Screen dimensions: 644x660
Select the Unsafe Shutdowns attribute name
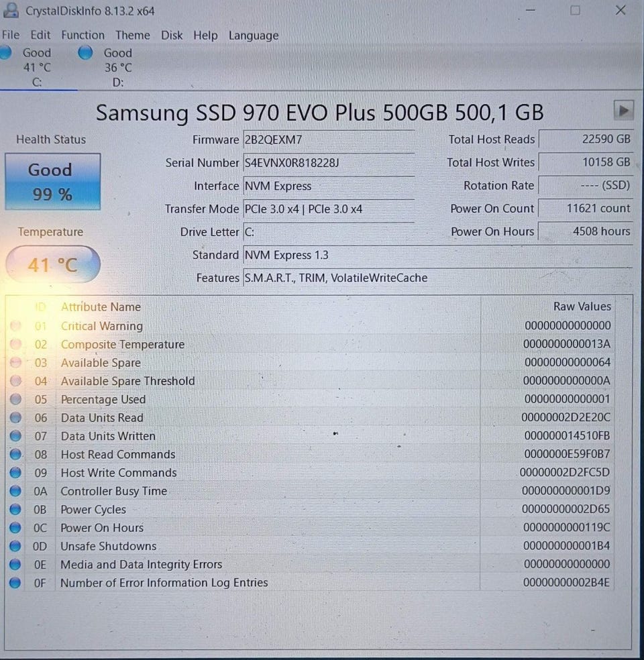tap(109, 546)
